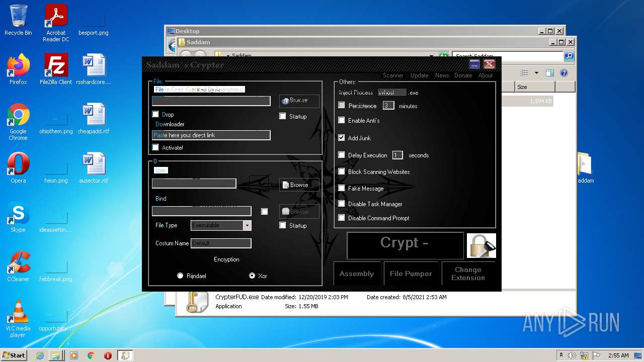
Task: Open Windows Explorer taskbar icon
Action: [x=56, y=355]
